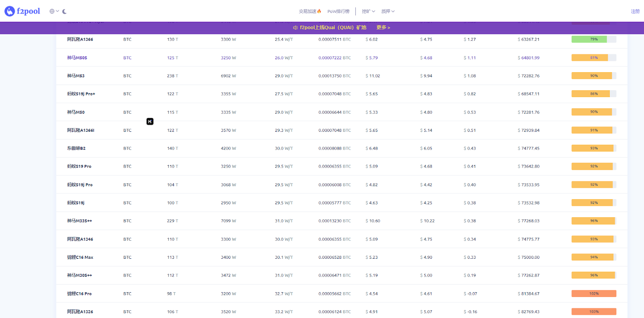This screenshot has width=644, height=318.
Task: Open the Quai (QUAI) 矿池 announcement
Action: click(x=333, y=27)
